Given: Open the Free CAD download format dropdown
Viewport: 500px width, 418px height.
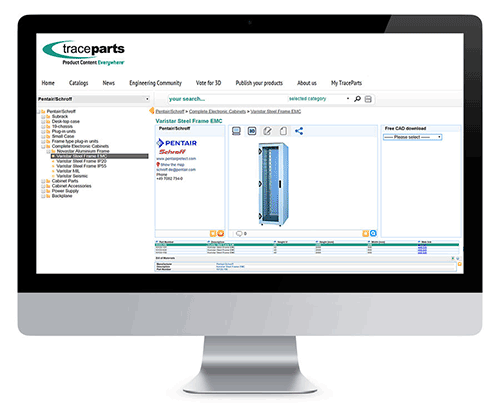Looking at the screenshot, I should (x=413, y=137).
